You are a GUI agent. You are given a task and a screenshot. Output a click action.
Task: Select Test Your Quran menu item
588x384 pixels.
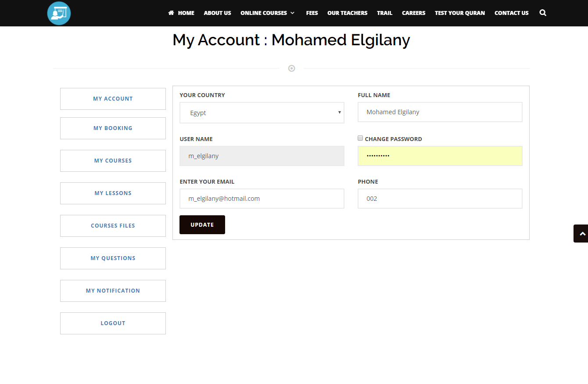pos(459,13)
